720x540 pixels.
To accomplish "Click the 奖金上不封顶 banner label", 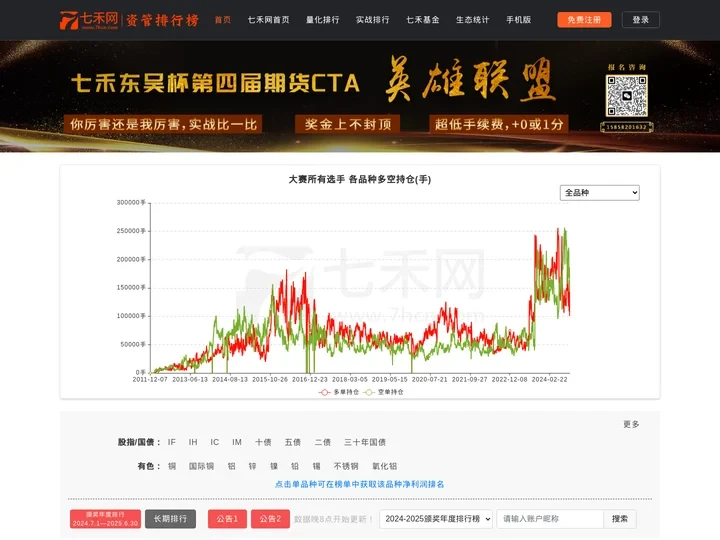I will point(348,124).
